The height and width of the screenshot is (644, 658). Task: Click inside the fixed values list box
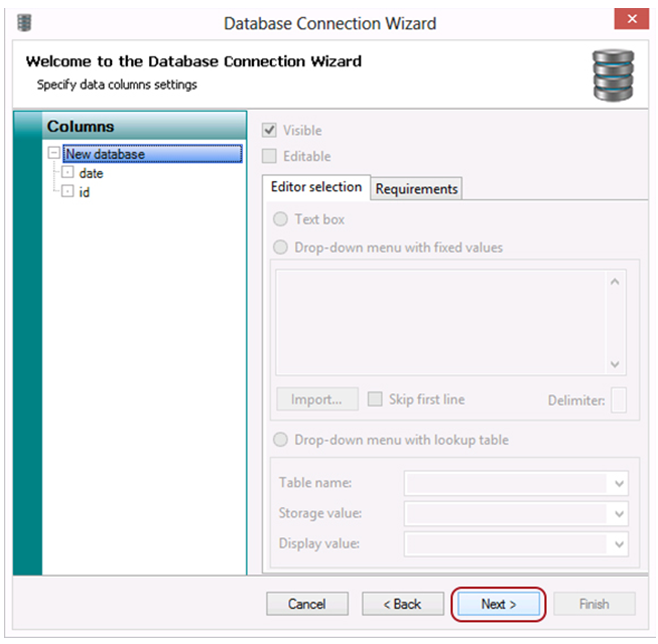pos(440,322)
